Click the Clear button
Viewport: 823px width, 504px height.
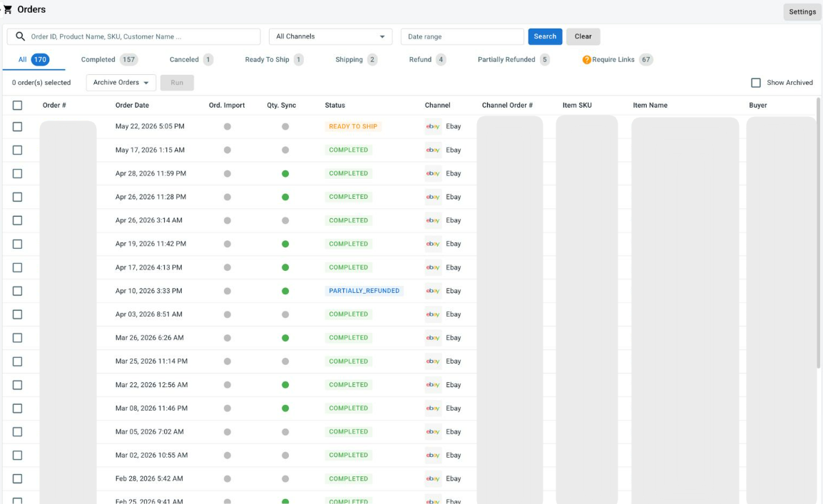583,36
